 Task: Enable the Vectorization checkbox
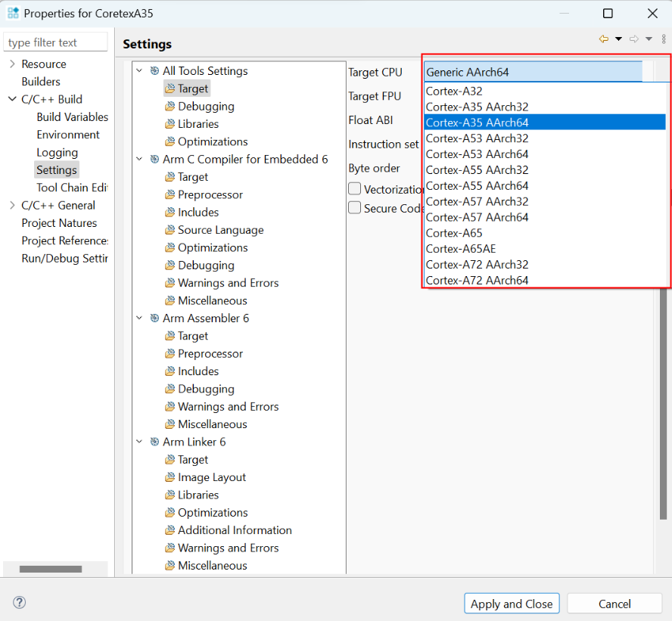click(x=354, y=189)
